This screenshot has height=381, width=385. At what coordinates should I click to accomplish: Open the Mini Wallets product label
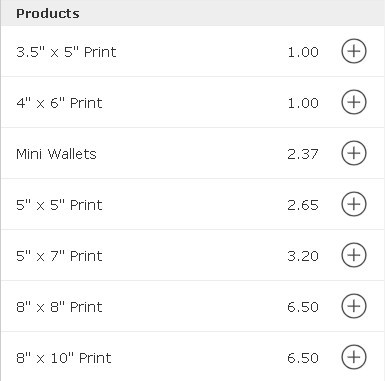point(56,154)
